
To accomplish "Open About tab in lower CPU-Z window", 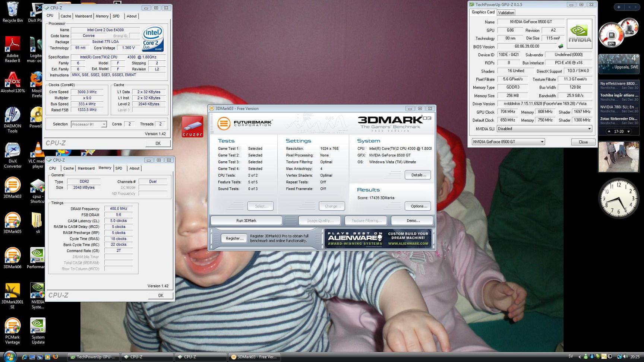I will [x=134, y=168].
